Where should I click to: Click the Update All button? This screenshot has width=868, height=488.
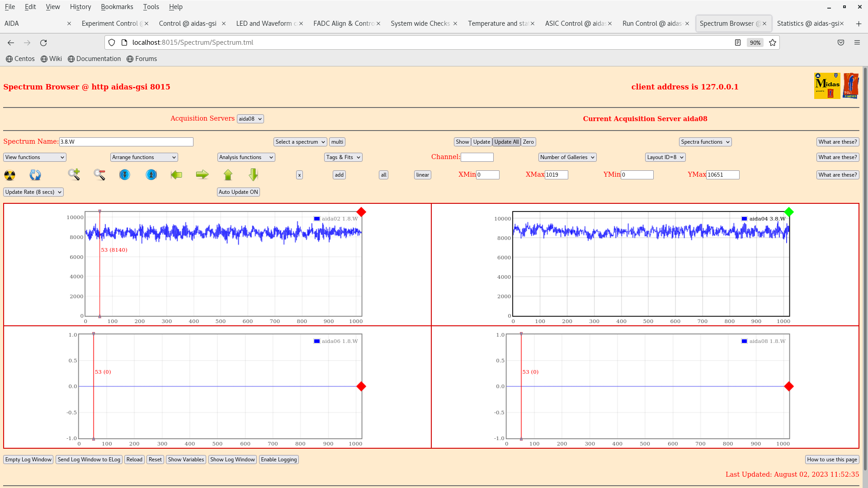point(506,142)
